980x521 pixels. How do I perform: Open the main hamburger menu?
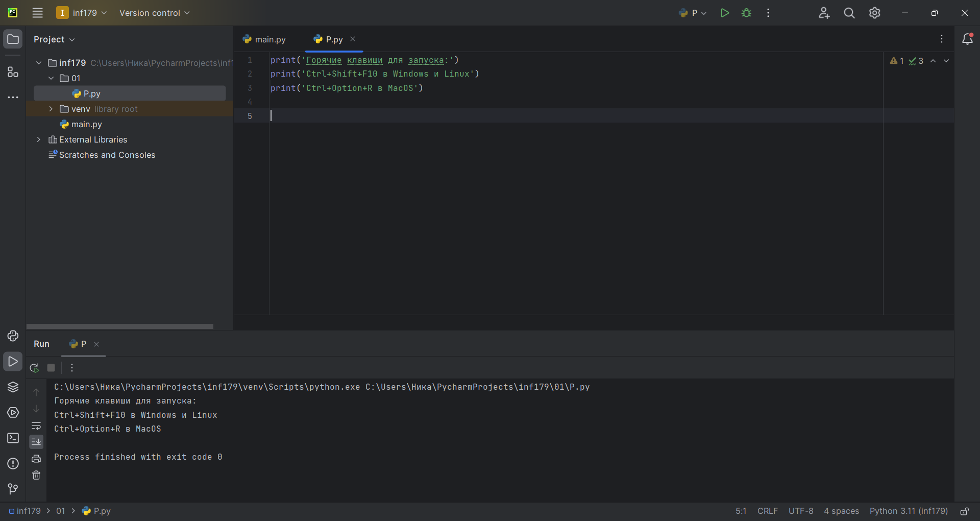click(x=38, y=13)
